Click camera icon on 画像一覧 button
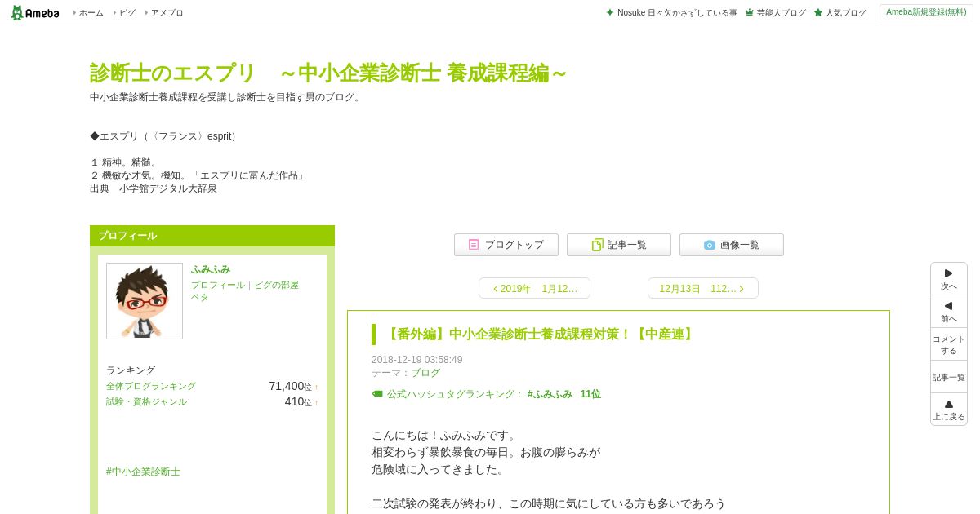980x514 pixels. (710, 245)
